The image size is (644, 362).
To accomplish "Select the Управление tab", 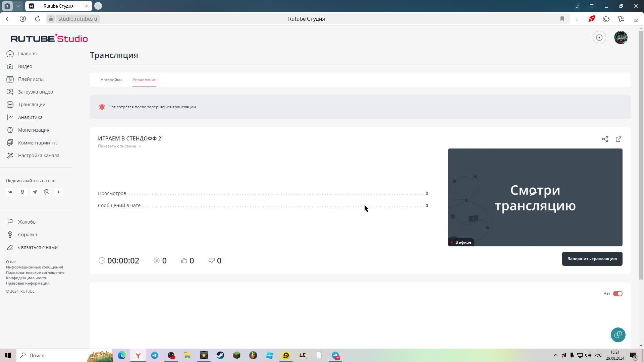I will point(144,80).
